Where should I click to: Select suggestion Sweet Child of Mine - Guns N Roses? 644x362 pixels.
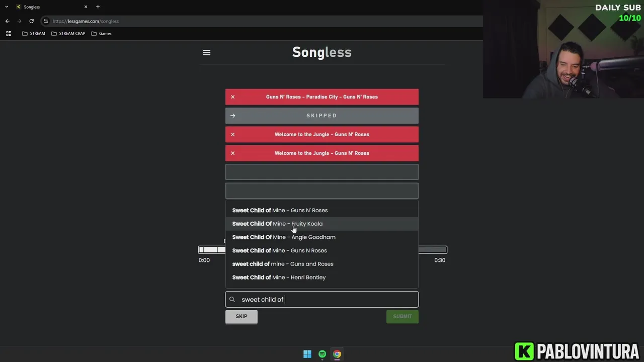322,250
